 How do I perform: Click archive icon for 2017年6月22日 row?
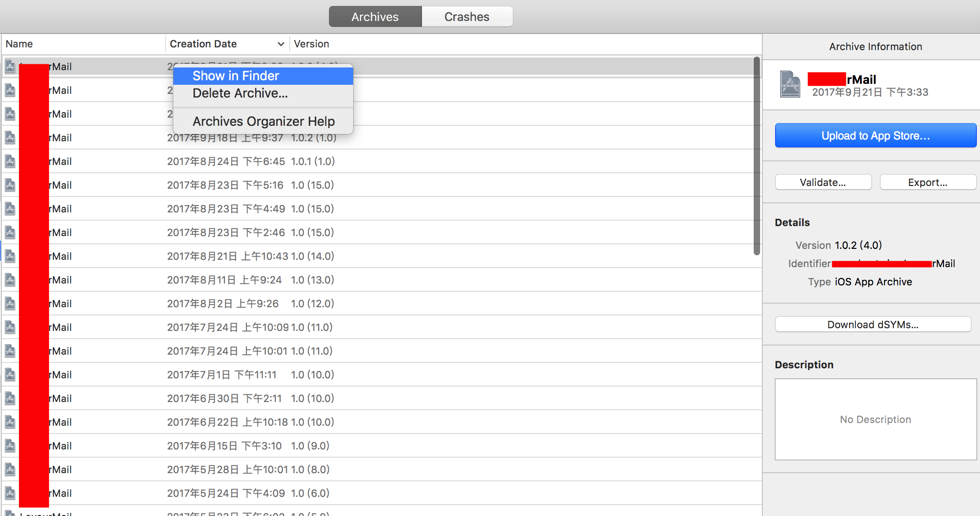coord(10,422)
